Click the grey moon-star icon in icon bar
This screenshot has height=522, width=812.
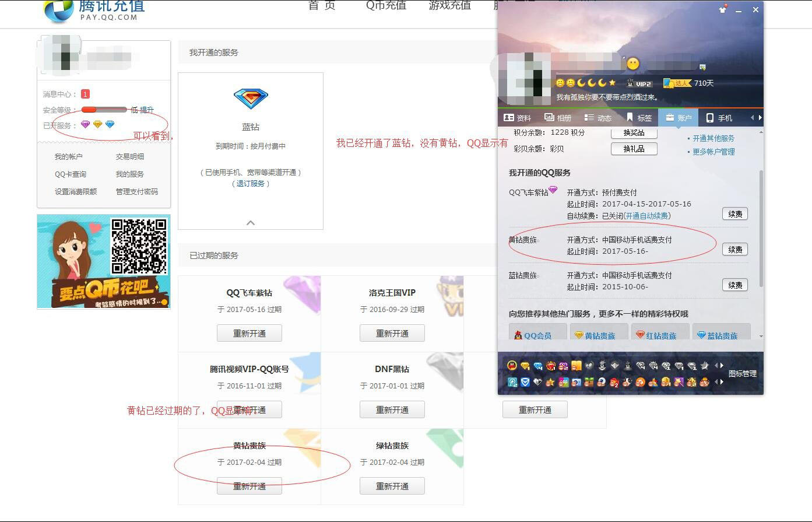pos(704,365)
